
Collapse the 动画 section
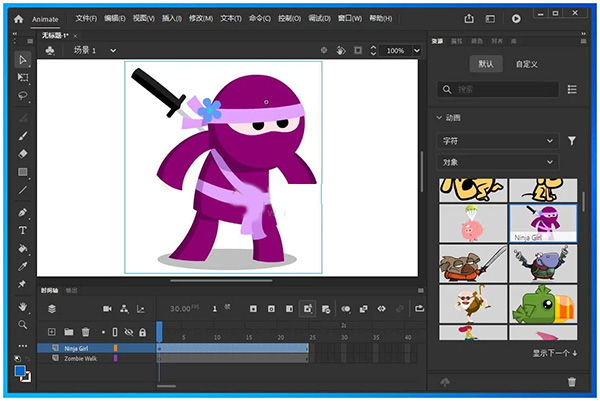(439, 117)
